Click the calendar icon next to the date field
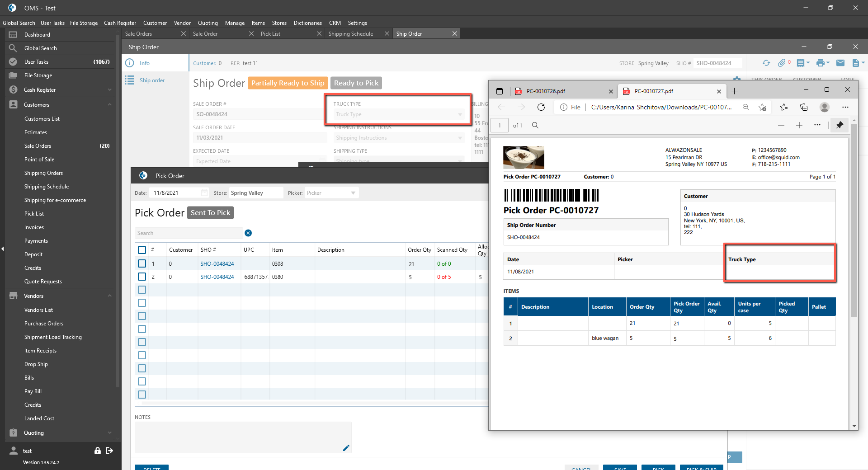This screenshot has width=868, height=470. [x=204, y=193]
